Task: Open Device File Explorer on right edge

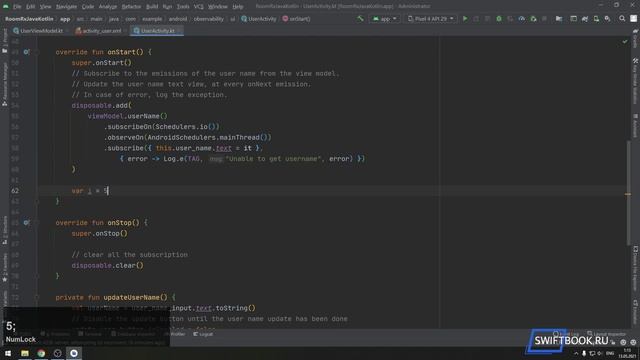Action: pos(635,268)
